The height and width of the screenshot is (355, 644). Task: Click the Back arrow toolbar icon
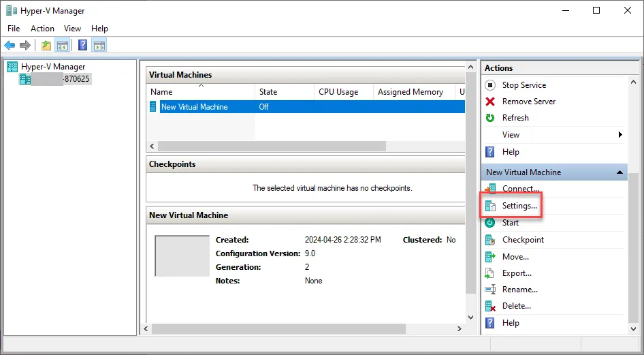click(x=10, y=45)
